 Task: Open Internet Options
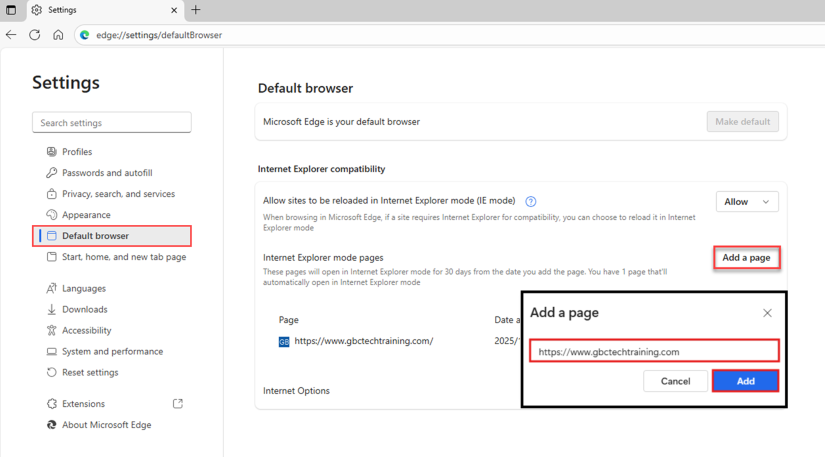pyautogui.click(x=296, y=391)
